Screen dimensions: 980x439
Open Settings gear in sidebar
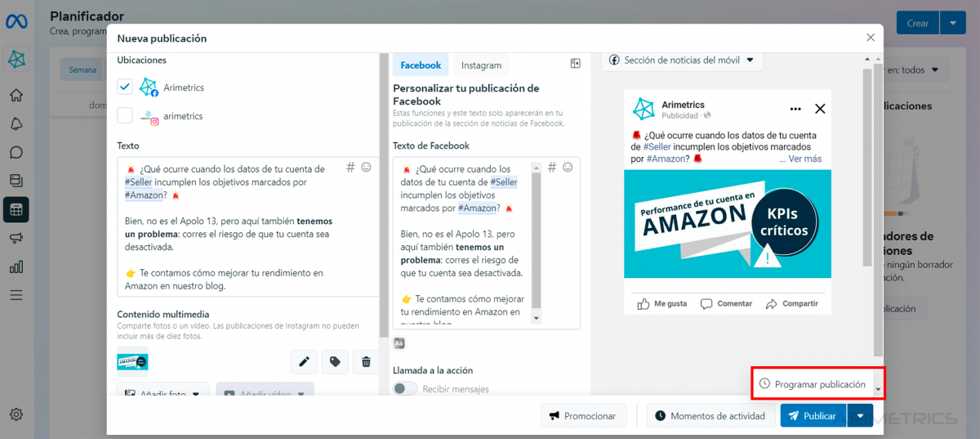click(x=16, y=414)
